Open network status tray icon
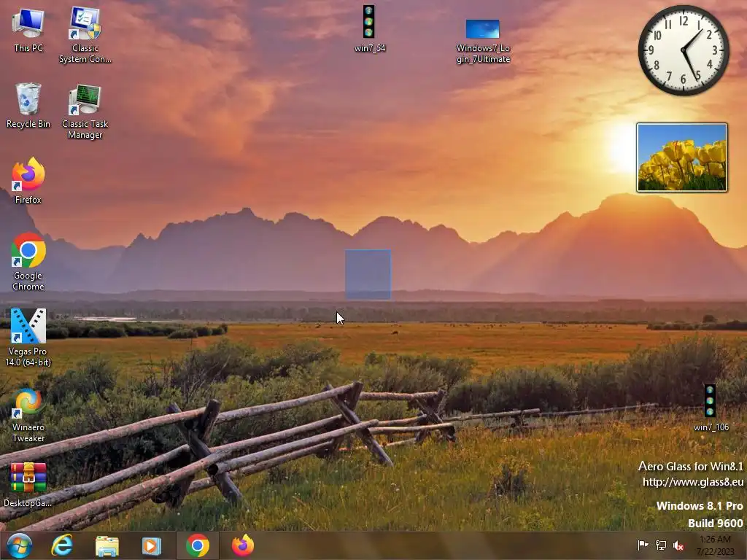747x560 pixels. coord(661,545)
